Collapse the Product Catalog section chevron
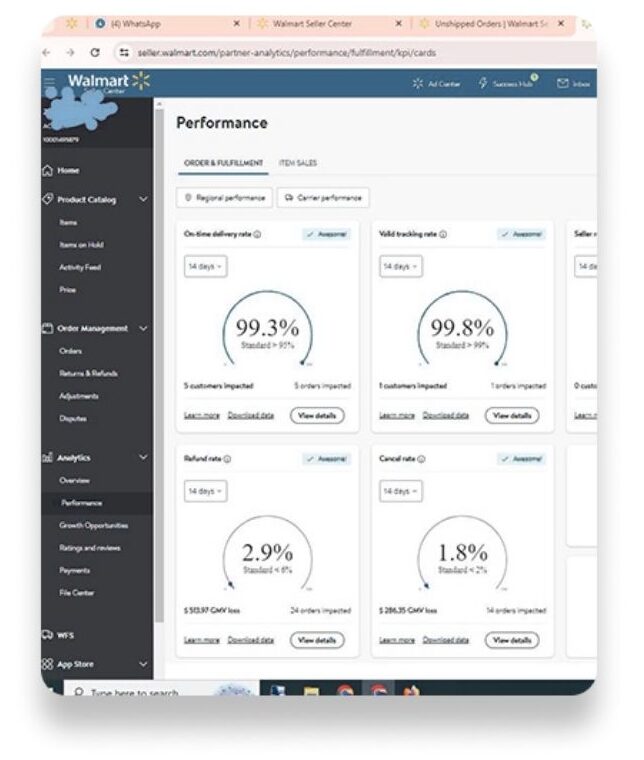The width and height of the screenshot is (644, 760). 143,199
